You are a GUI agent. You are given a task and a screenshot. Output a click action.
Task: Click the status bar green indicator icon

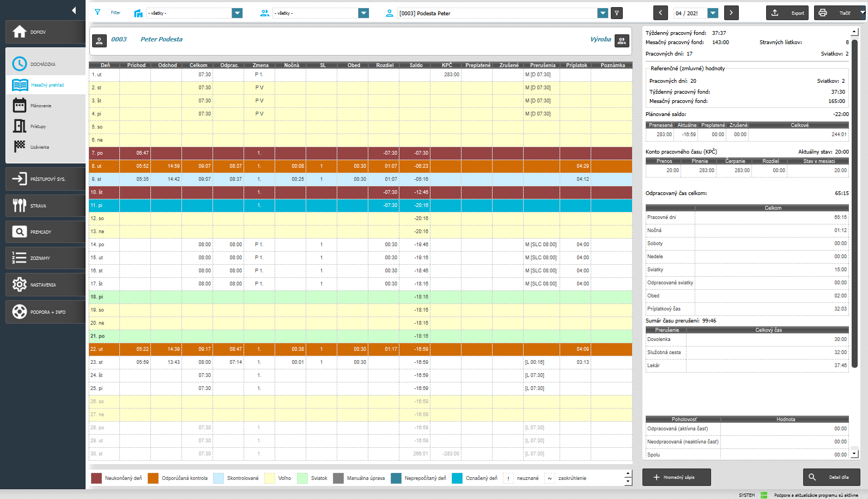pyautogui.click(x=764, y=495)
